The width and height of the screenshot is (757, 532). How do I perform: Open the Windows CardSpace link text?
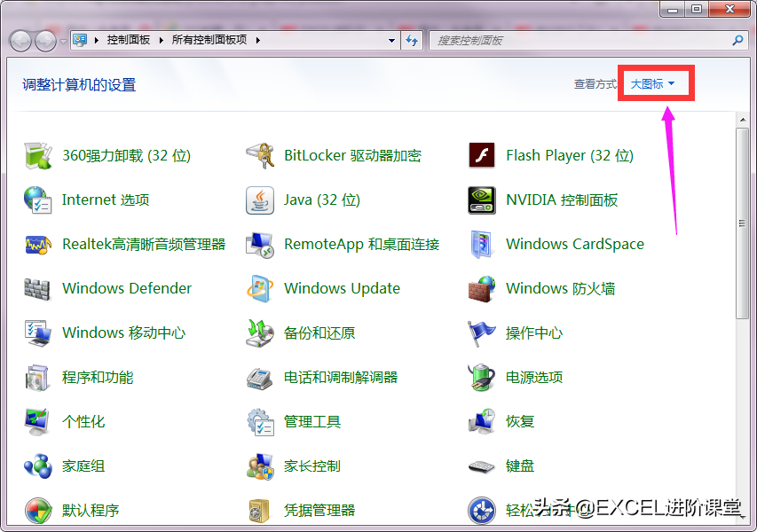coord(575,244)
